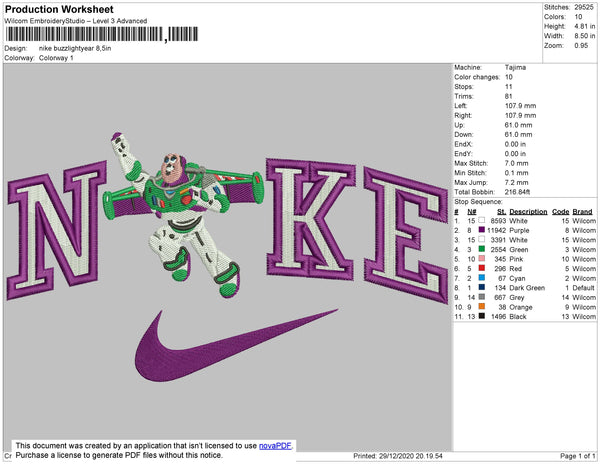Image resolution: width=600 pixels, height=464 pixels.
Task: Click the Trims value '81'
Action: click(x=509, y=96)
